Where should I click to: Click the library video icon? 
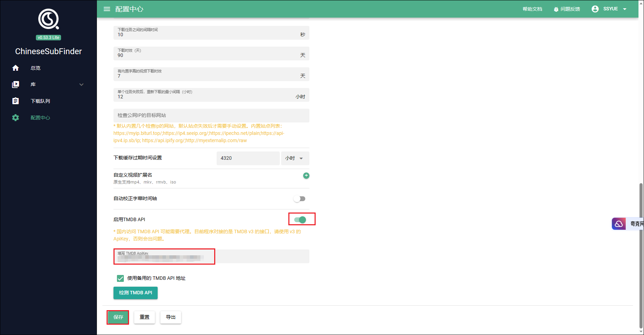click(x=16, y=85)
